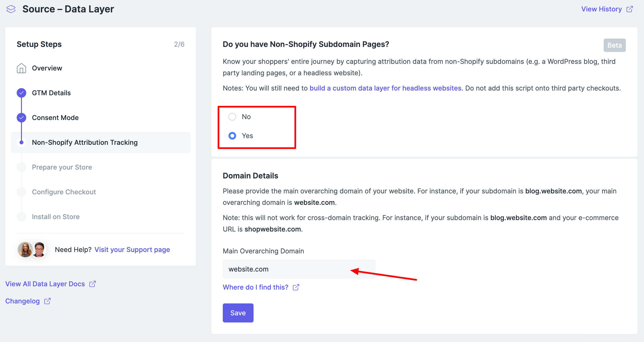Click external icon beside Changelog
This screenshot has width=644, height=342.
tap(47, 301)
